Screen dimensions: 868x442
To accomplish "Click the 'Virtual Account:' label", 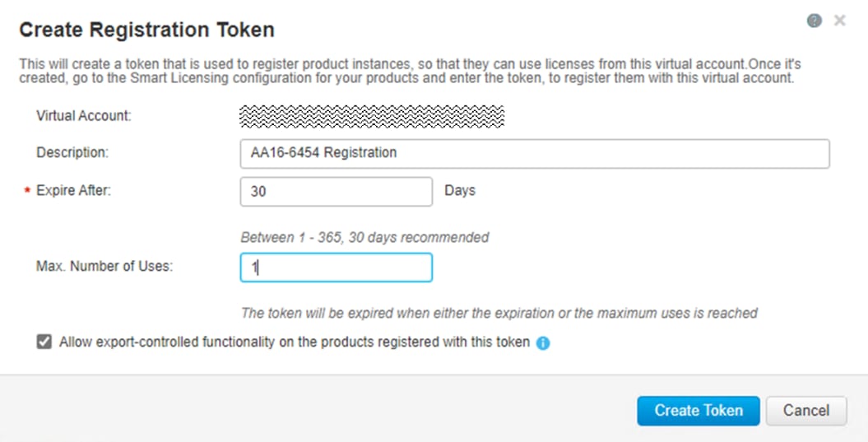I will coord(84,115).
